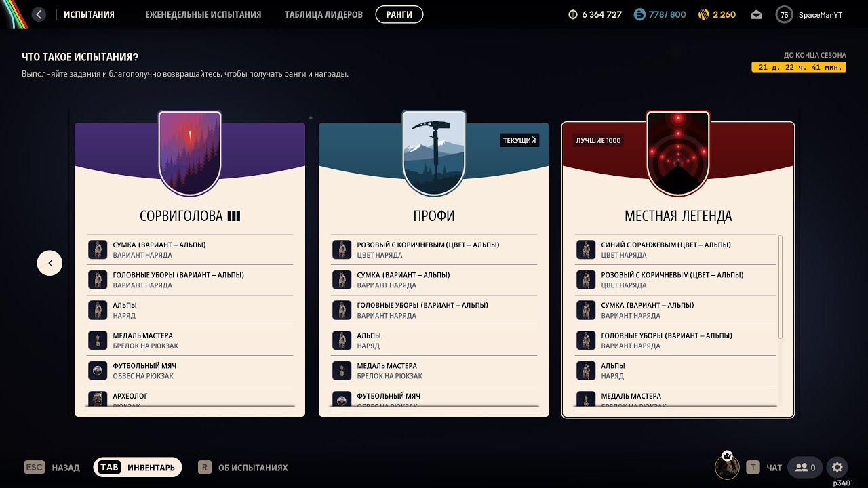
Task: Open the Еженедельные испытания tab
Action: click(203, 14)
